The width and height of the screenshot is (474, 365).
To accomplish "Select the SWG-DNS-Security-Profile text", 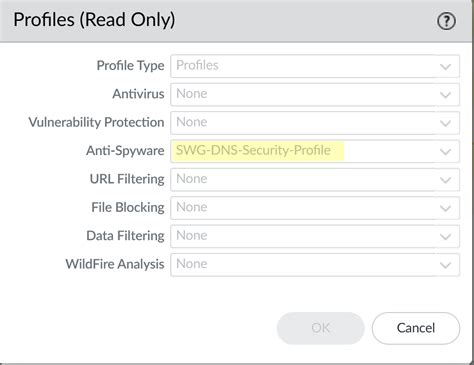I will (253, 150).
